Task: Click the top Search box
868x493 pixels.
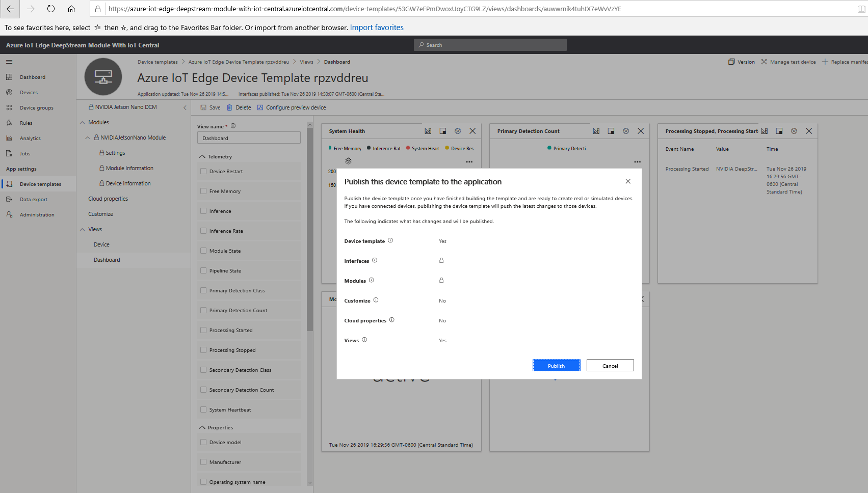Action: click(490, 45)
